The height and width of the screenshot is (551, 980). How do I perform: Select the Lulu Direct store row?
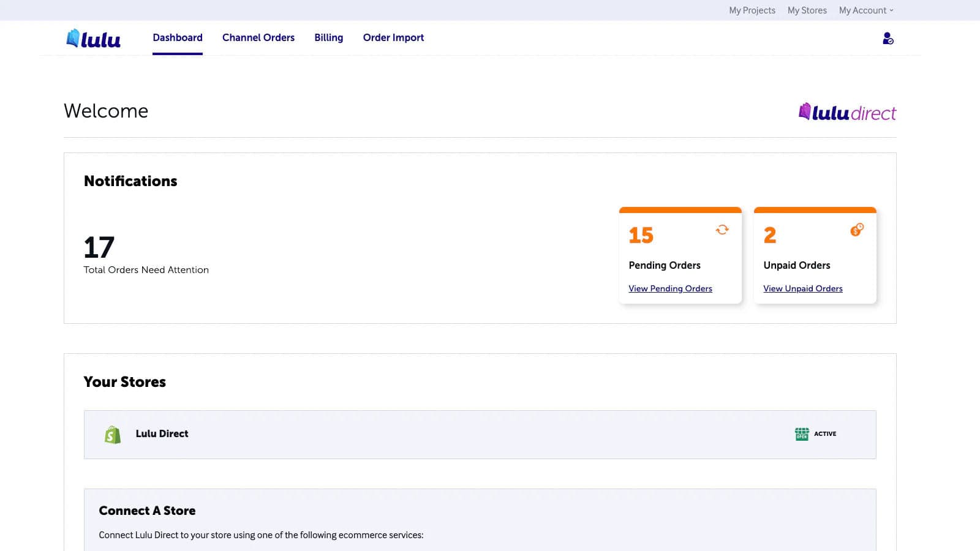coord(480,435)
